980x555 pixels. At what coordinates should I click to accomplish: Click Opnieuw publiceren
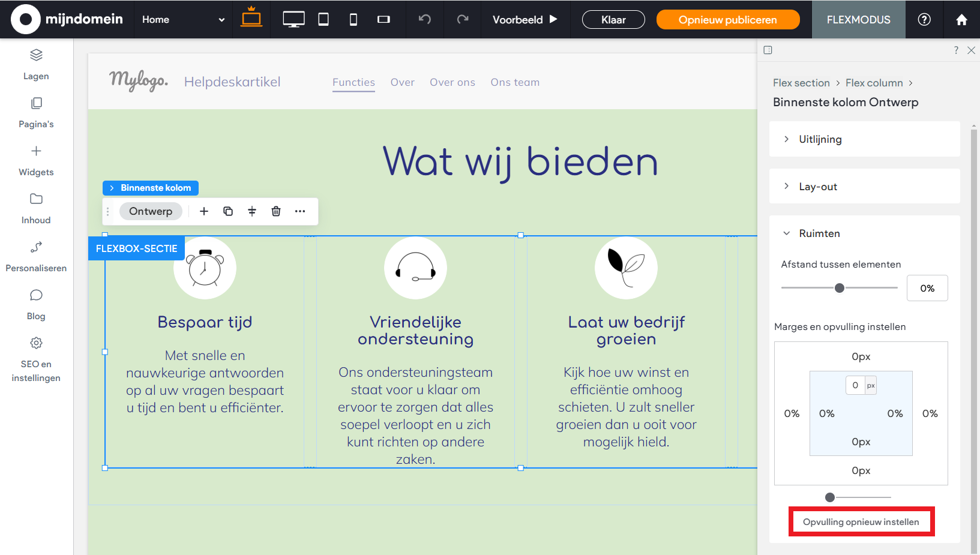click(x=728, y=19)
